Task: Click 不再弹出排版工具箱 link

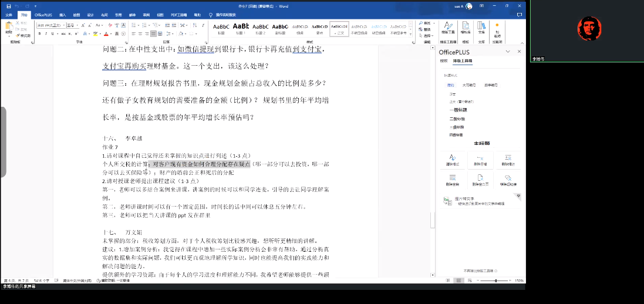Action: (479, 271)
